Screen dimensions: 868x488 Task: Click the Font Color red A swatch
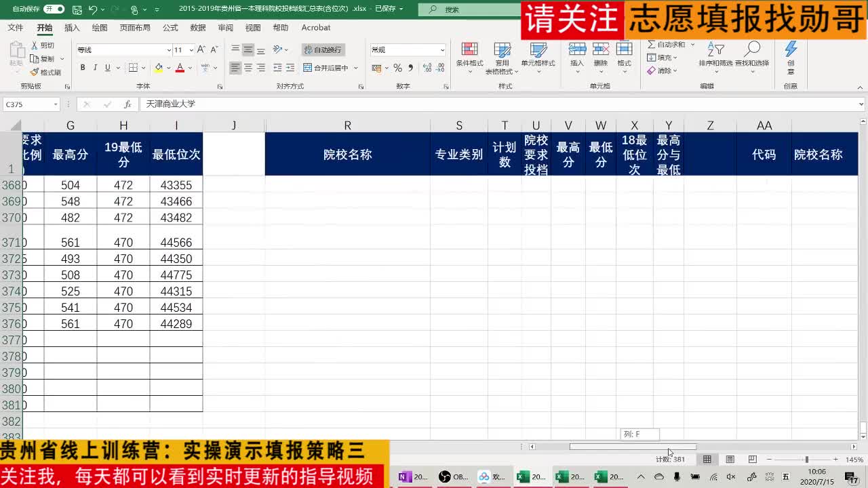(180, 68)
